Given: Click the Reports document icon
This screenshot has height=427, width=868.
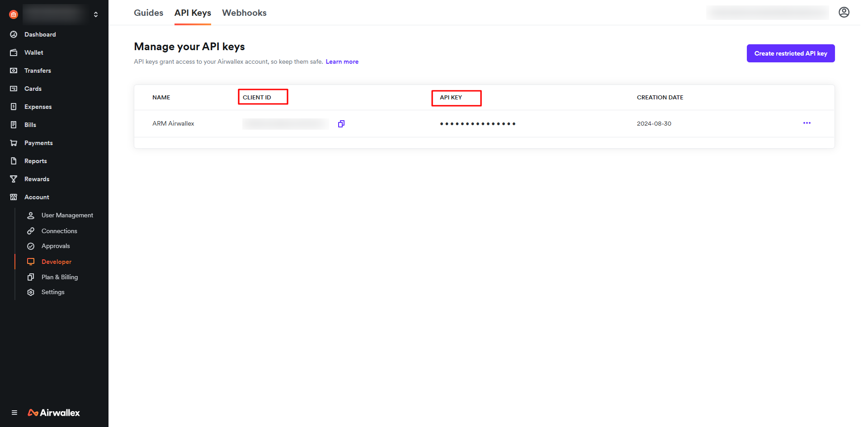Looking at the screenshot, I should coord(14,161).
